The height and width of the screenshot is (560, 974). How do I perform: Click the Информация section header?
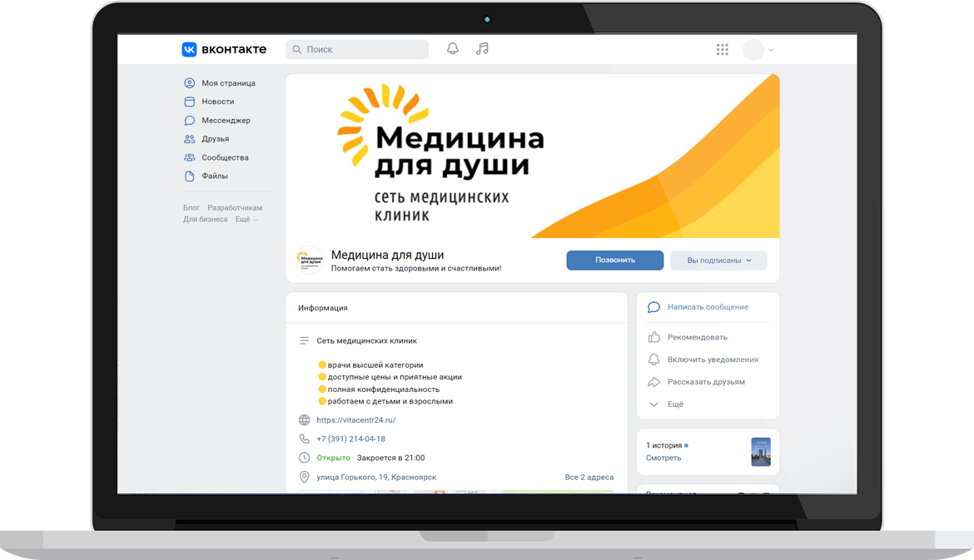tap(322, 308)
